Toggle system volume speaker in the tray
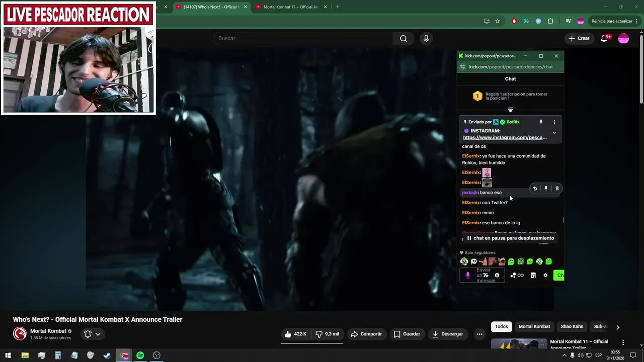Viewport: 644px width, 362px height. [x=581, y=355]
